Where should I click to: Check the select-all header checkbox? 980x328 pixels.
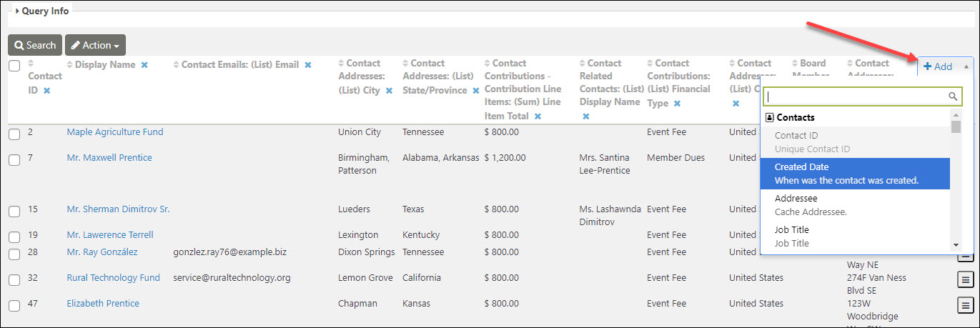[14, 66]
